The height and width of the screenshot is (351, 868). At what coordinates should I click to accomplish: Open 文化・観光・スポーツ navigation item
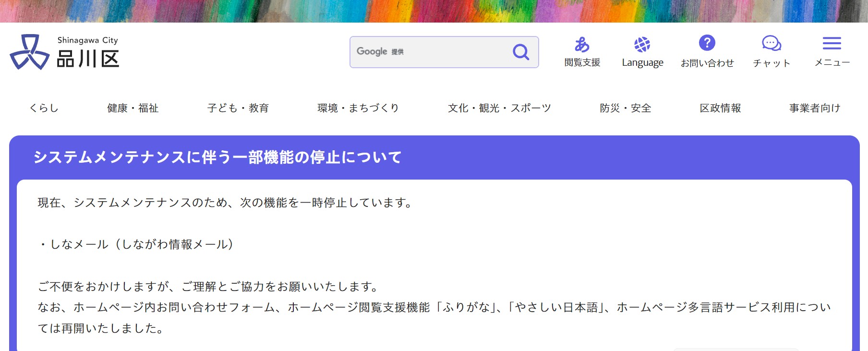point(499,108)
